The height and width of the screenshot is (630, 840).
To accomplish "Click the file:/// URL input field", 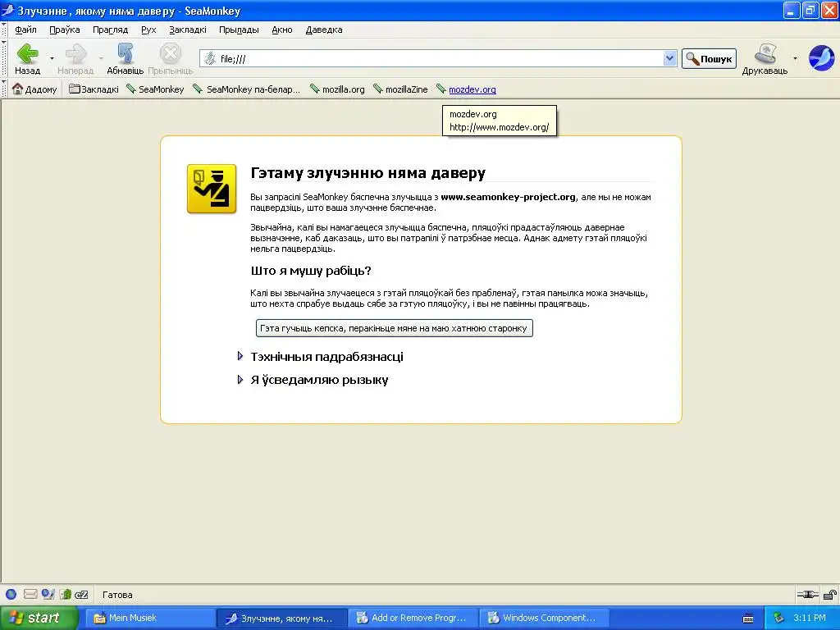I will [x=440, y=58].
